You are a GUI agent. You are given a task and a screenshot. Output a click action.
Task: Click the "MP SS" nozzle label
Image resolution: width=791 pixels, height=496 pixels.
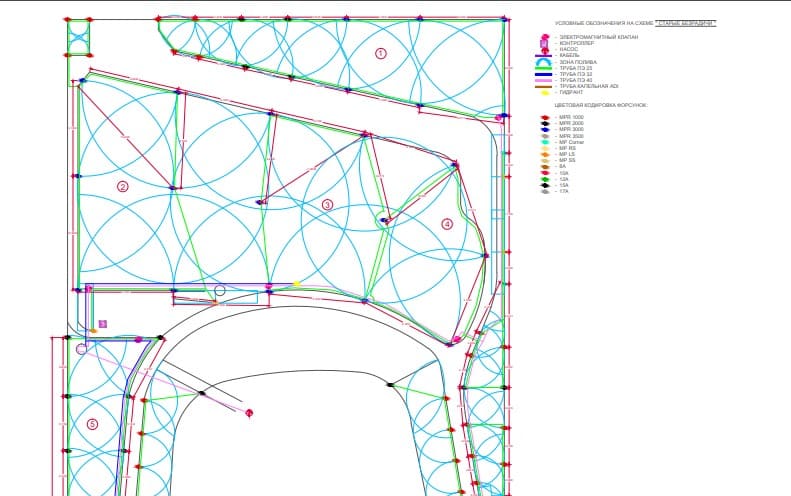(x=568, y=160)
